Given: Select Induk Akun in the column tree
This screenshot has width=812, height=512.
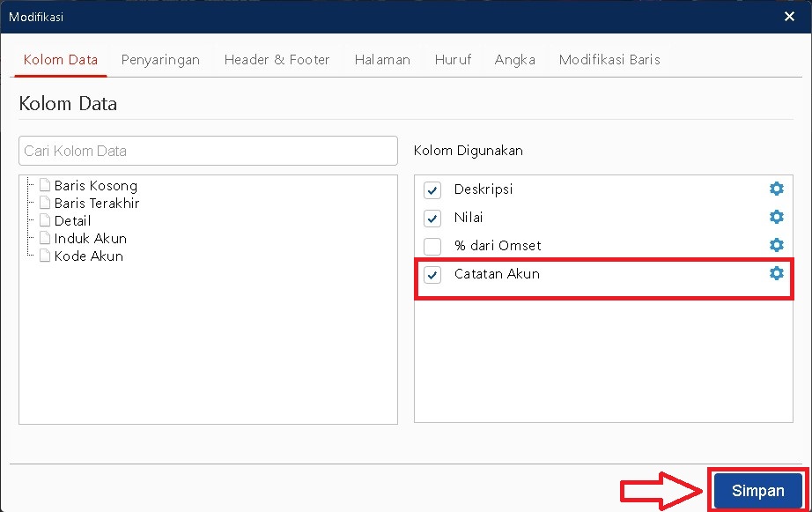Looking at the screenshot, I should (90, 239).
